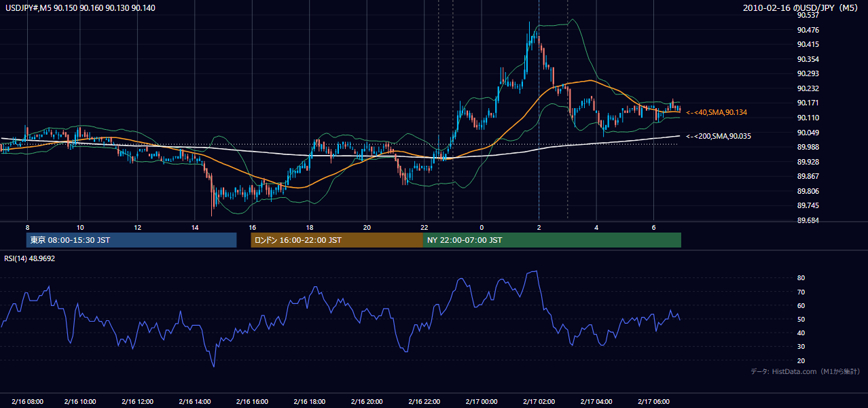
Task: Click the RSI(14) 48.9692 indicator label
Action: [30, 258]
